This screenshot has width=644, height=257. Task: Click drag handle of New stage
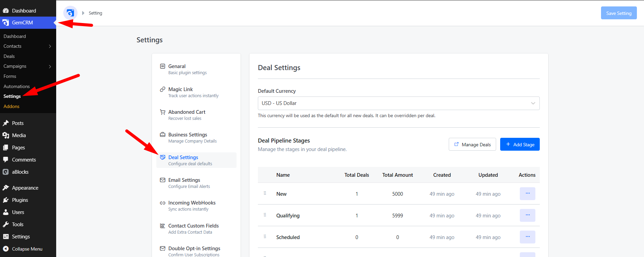pyautogui.click(x=265, y=193)
